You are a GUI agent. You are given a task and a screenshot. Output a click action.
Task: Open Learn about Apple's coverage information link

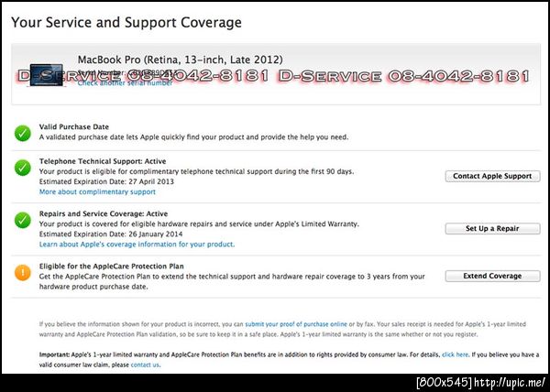click(137, 245)
